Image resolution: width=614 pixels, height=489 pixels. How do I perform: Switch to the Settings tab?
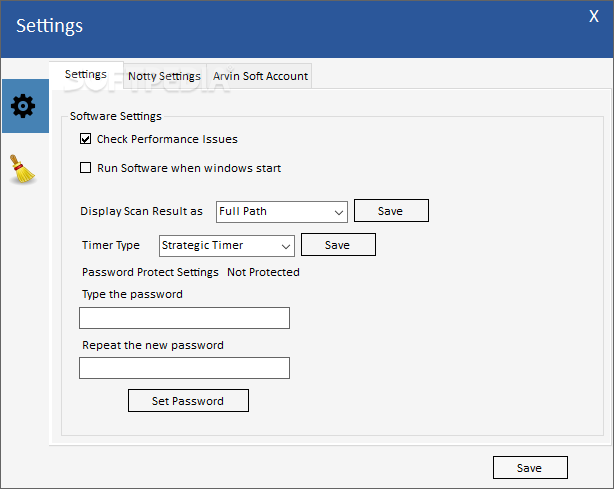click(x=86, y=74)
